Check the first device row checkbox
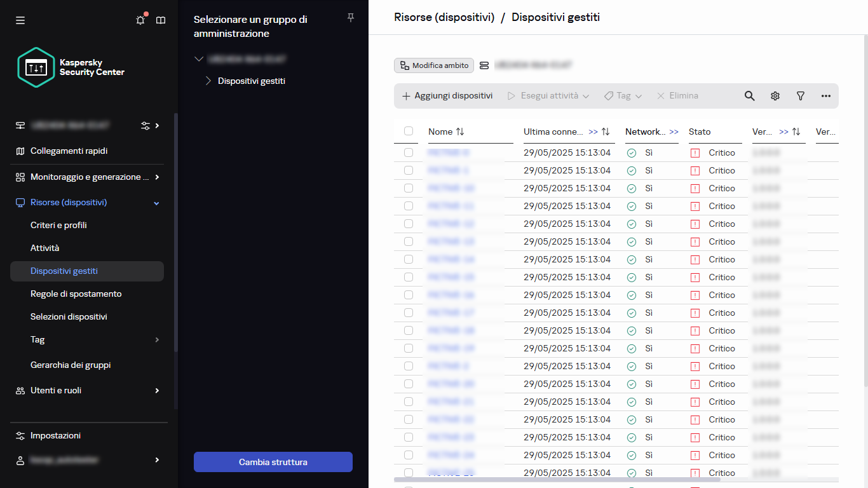 [x=409, y=152]
